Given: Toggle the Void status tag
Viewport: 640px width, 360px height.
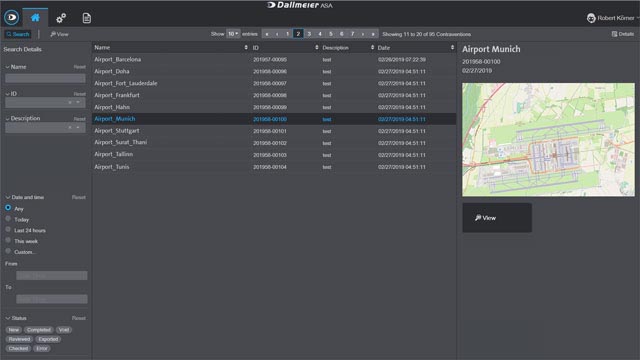Looking at the screenshot, I should pos(64,330).
